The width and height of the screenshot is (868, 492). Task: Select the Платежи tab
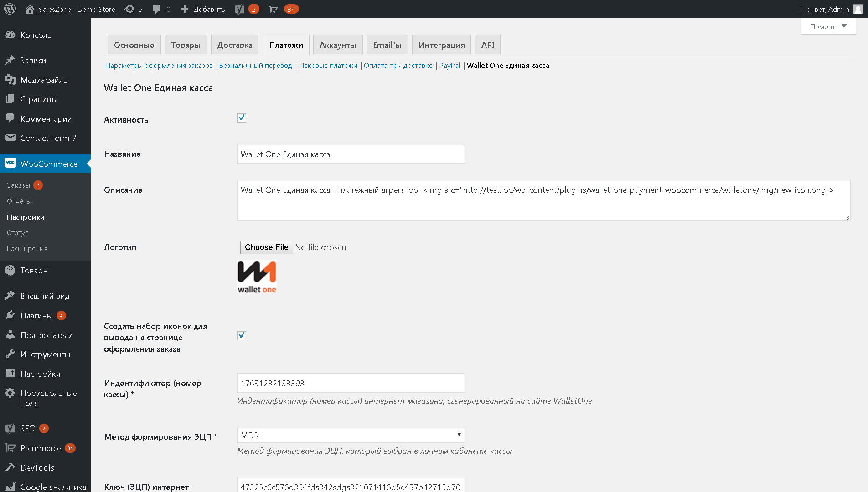[x=286, y=45]
